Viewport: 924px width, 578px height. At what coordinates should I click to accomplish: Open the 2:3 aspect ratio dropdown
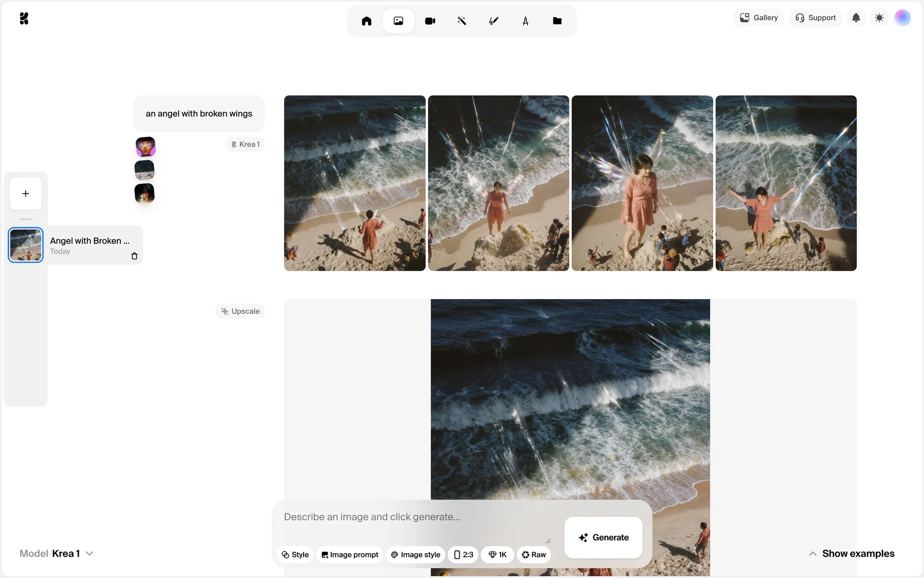[x=463, y=554]
